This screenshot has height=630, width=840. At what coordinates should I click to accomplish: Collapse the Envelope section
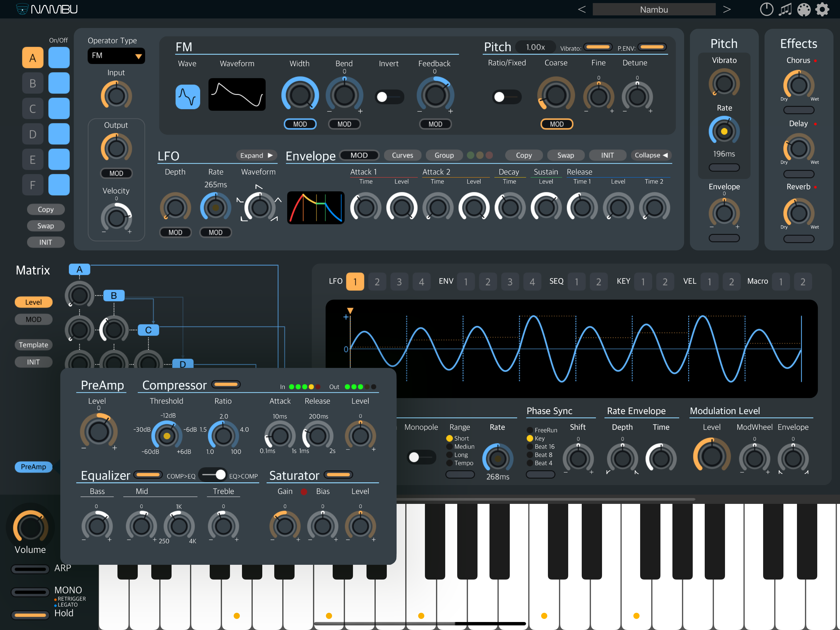(651, 155)
